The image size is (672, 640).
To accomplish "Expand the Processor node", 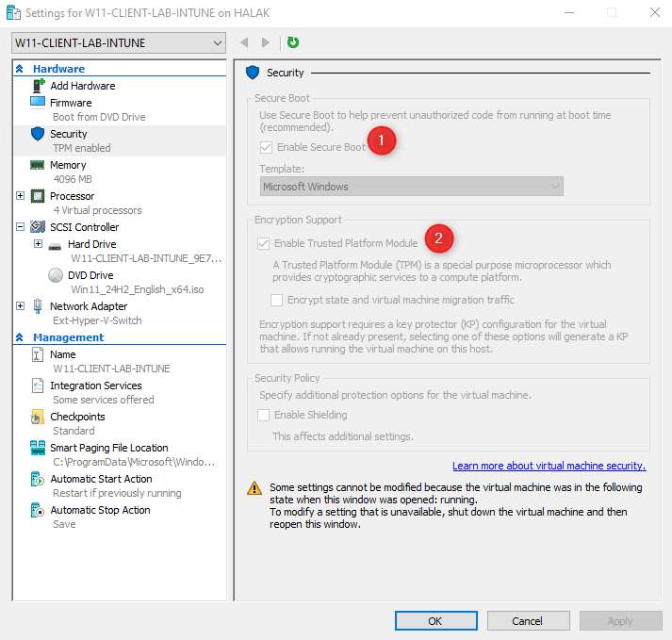I will 20,196.
